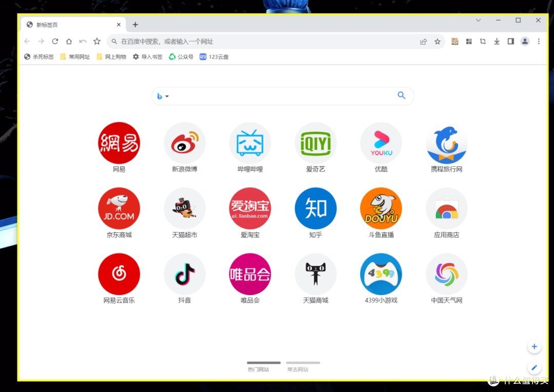Go forward with the forward arrow
This screenshot has height=392, width=554.
click(x=41, y=42)
